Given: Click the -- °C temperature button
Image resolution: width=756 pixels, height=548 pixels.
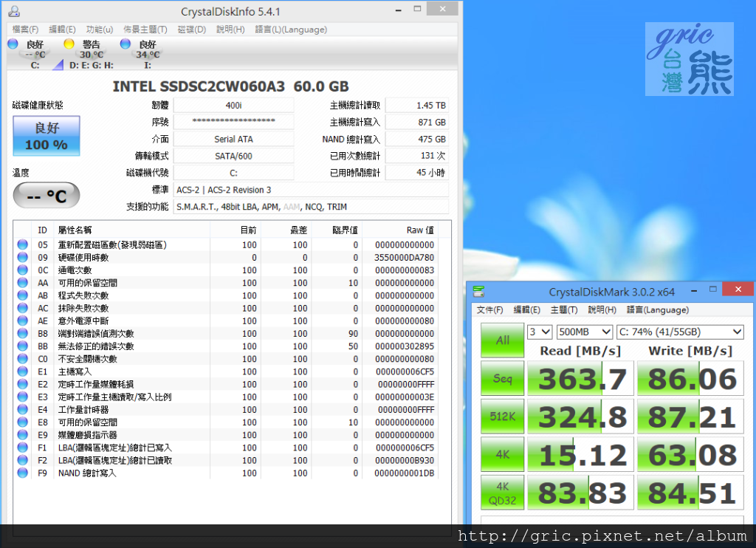Looking at the screenshot, I should [47, 196].
